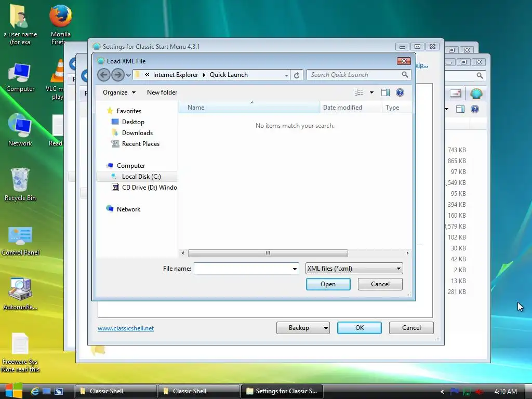The image size is (532, 399).
Task: Click Cancel in Classic Start Menu settings
Action: 411,328
